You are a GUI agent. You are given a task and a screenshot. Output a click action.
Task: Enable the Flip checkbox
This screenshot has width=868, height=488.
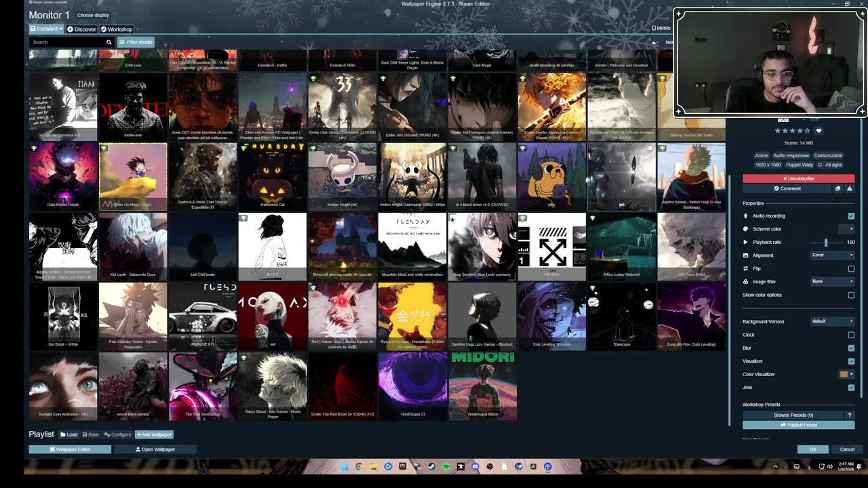(851, 268)
